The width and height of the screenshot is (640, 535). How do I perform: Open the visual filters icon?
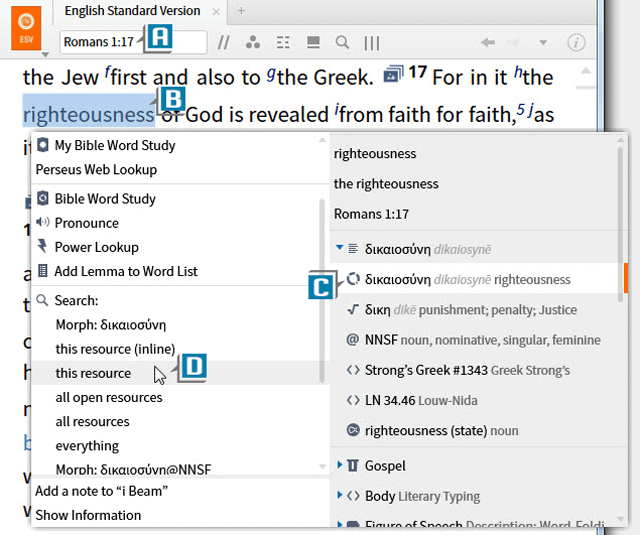(x=253, y=43)
